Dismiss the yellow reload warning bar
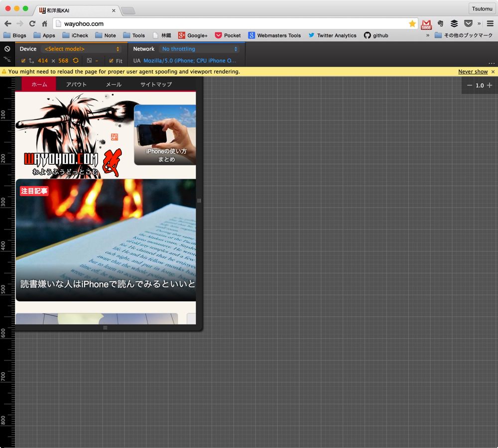 coord(493,72)
